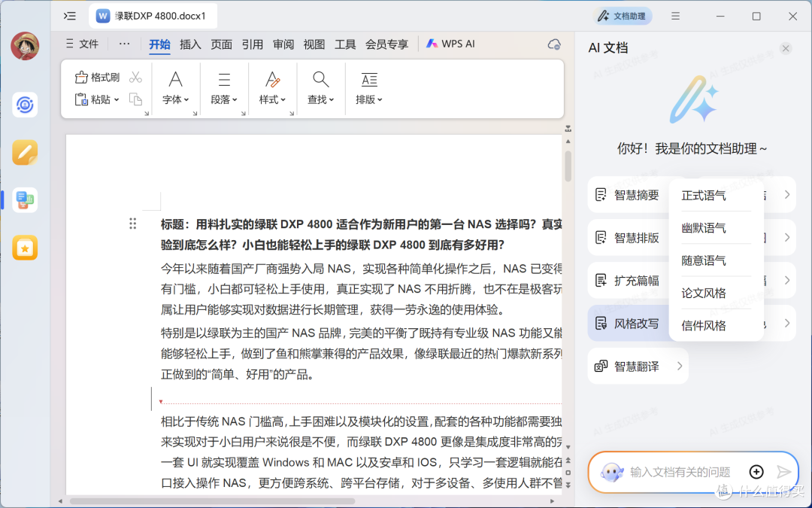
Task: Click the 智慧排版 button
Action: point(628,238)
